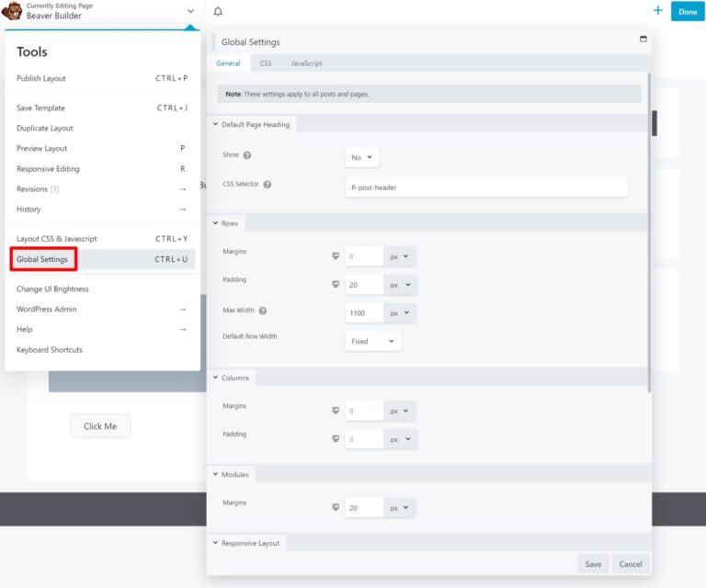Toggle responsive icon for Rows Margins
This screenshot has width=706, height=588.
pos(336,256)
